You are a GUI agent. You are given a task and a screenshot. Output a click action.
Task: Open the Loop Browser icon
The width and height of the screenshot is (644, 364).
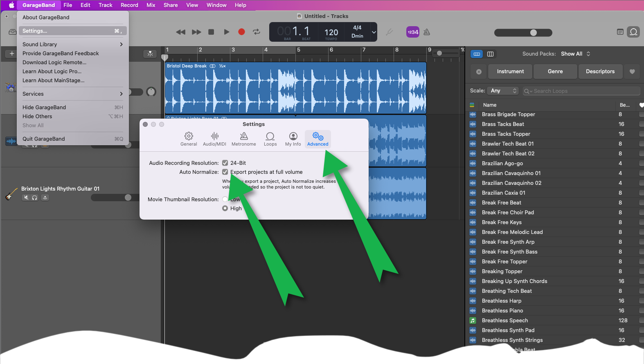point(633,32)
